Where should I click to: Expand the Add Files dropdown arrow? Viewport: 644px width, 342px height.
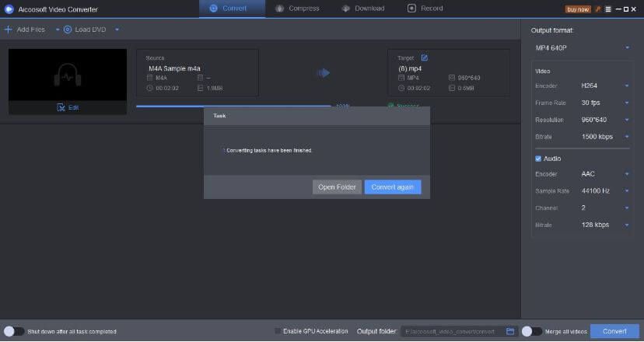58,30
